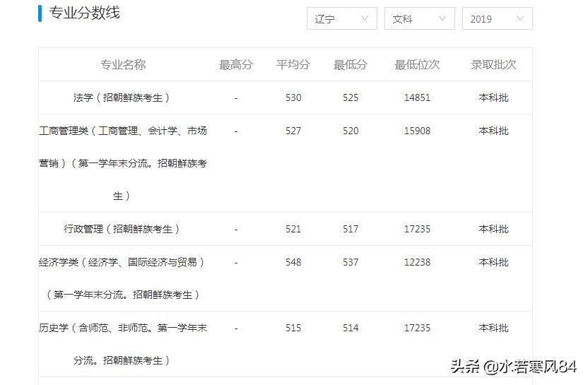588x385 pixels.
Task: Click the 专业分数线 section heading
Action: [x=85, y=13]
